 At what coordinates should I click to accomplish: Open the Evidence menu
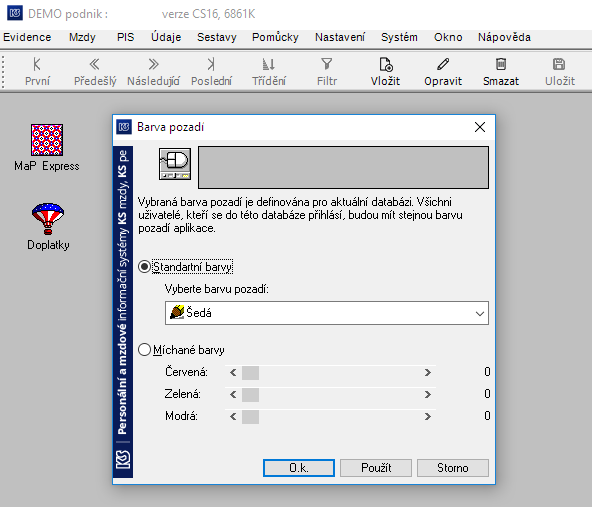pos(27,37)
